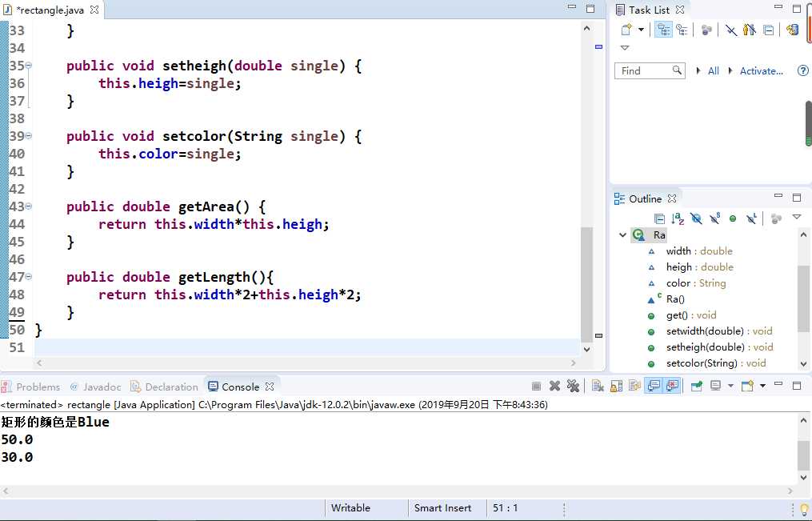Collapse setheigh method fold at line 35
The height and width of the screenshot is (521, 812).
[x=29, y=66]
